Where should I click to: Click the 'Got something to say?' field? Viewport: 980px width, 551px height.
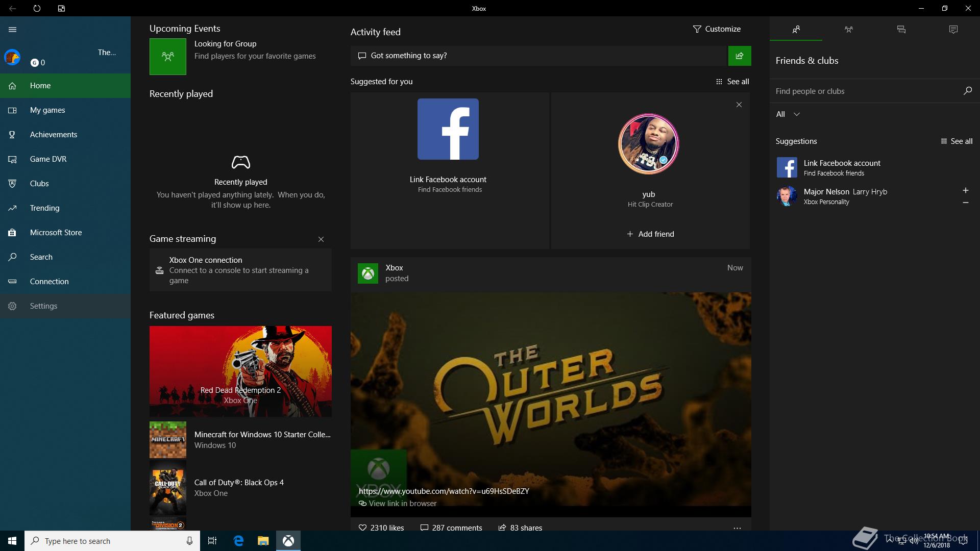point(538,56)
